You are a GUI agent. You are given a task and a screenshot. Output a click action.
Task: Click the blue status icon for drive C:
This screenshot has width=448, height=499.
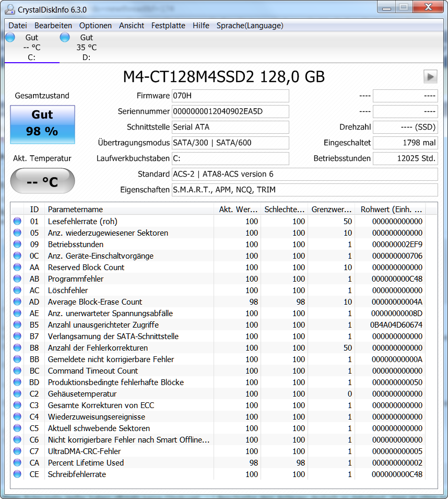10,37
